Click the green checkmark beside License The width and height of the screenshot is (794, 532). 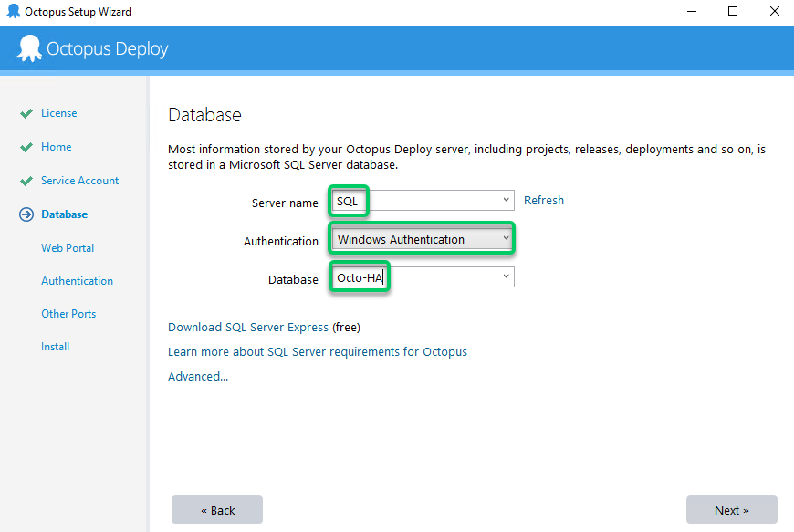click(26, 114)
